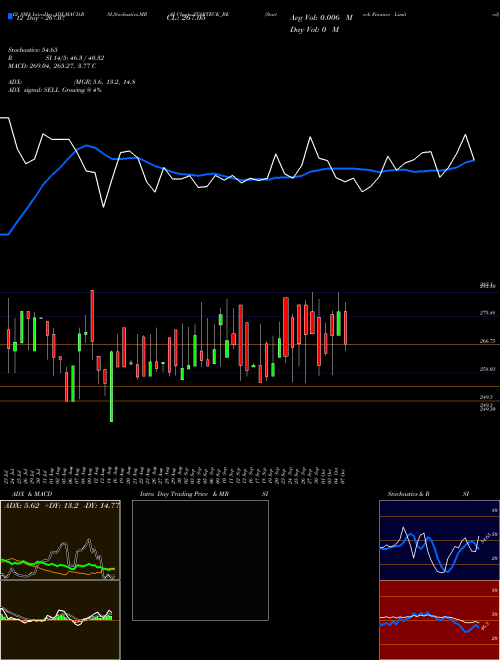The height and width of the screenshot is (660, 500).
Task: Click the final peak of the white price line
Action: point(465,135)
